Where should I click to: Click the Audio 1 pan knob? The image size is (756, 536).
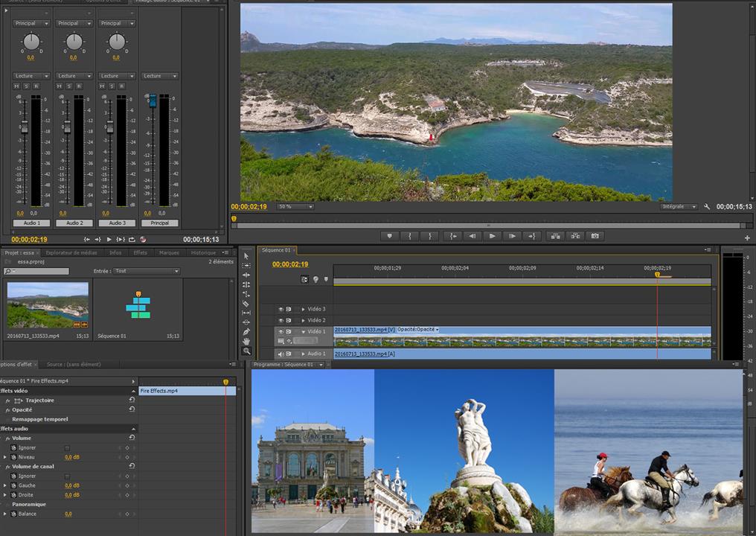[x=31, y=42]
